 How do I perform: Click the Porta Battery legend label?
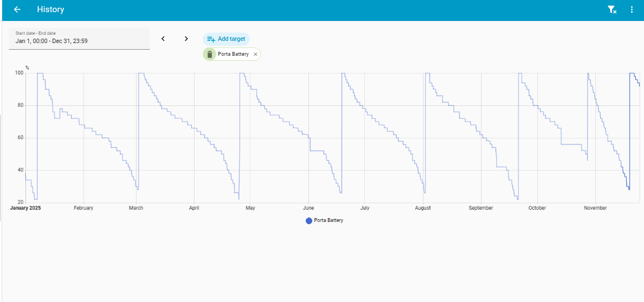328,220
